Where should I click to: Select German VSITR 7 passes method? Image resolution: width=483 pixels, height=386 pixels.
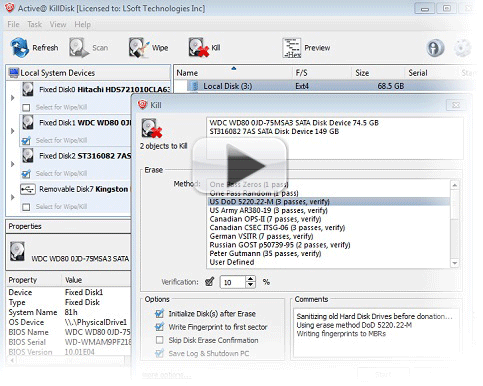[261, 236]
